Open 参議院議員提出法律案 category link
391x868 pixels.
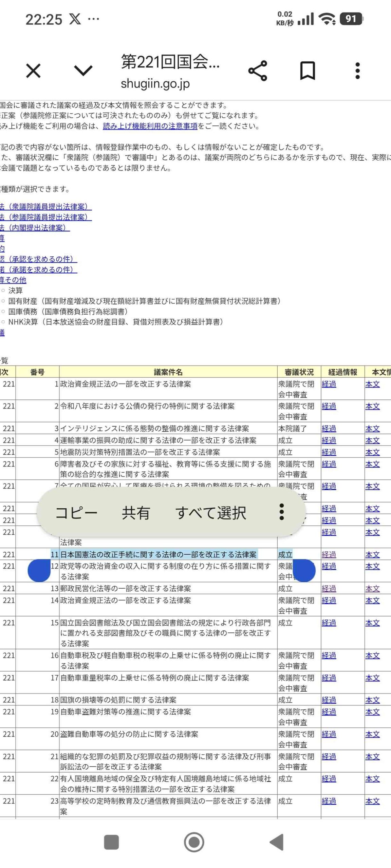coord(46,217)
